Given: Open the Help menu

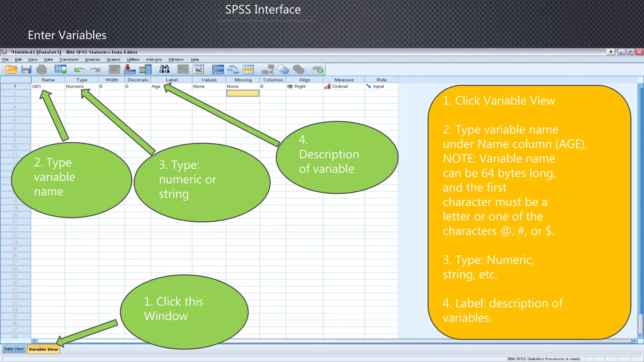Looking at the screenshot, I should tap(195, 59).
